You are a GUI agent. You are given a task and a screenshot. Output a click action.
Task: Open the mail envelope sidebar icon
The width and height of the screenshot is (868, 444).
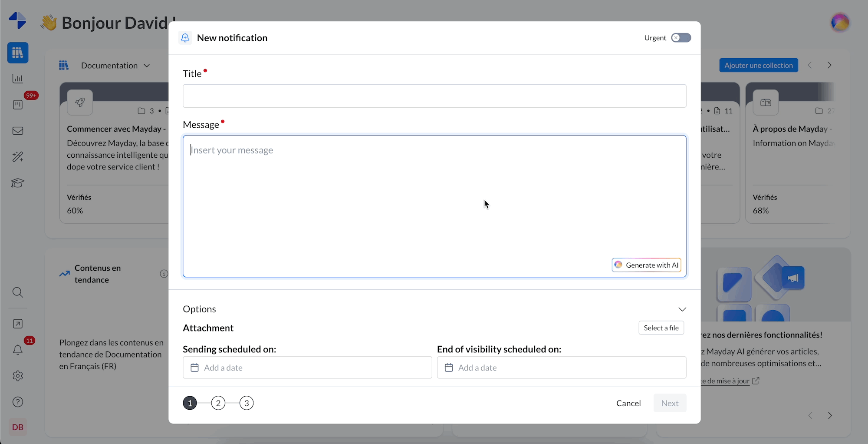[18, 131]
